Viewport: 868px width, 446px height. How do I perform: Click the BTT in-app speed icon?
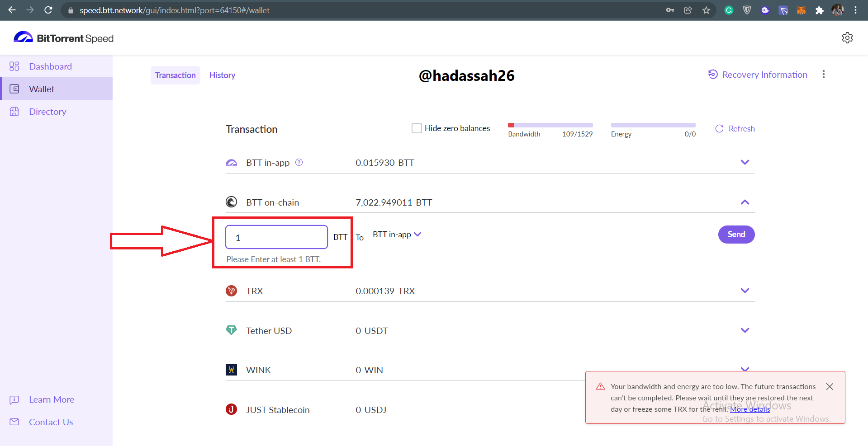tap(231, 163)
